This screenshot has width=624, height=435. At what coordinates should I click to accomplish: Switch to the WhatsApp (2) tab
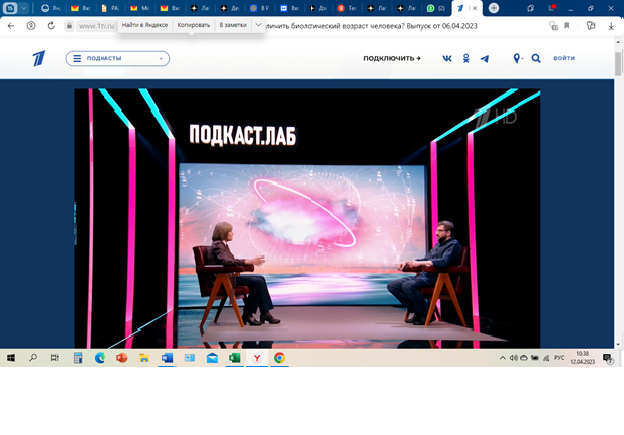435,8
